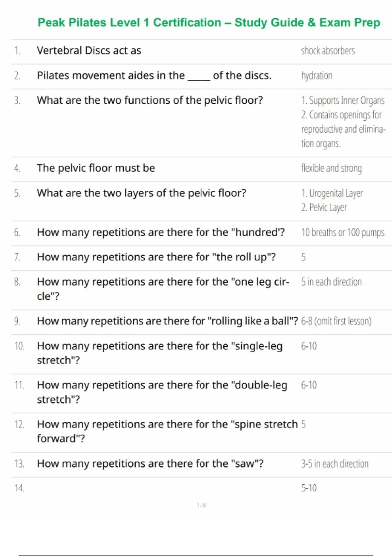Click the "rolling like a ball" question
This screenshot has height=556, width=392.
coord(167,321)
